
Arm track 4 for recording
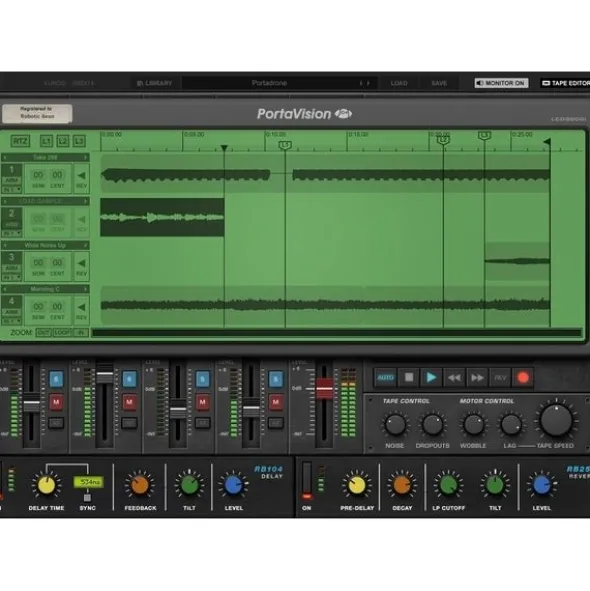click(x=12, y=312)
